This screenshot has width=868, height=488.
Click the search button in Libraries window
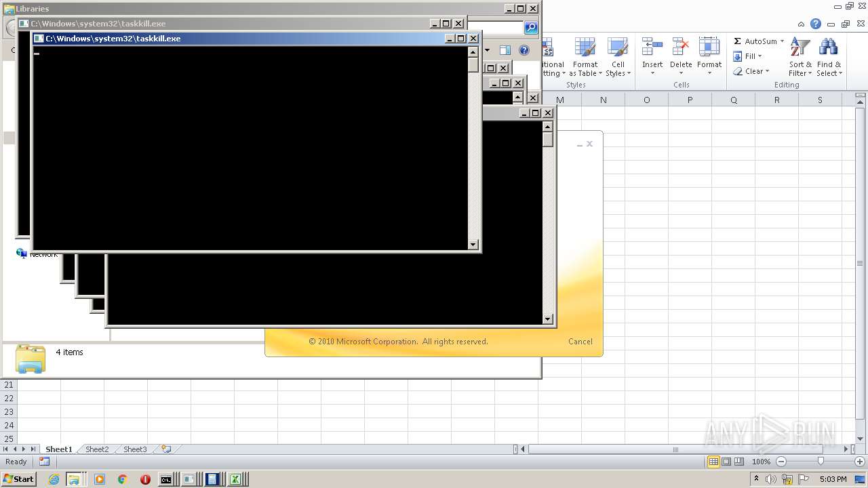(531, 27)
